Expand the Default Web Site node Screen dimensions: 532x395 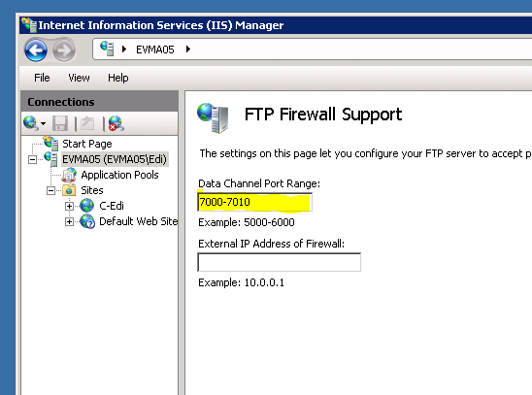(x=69, y=221)
